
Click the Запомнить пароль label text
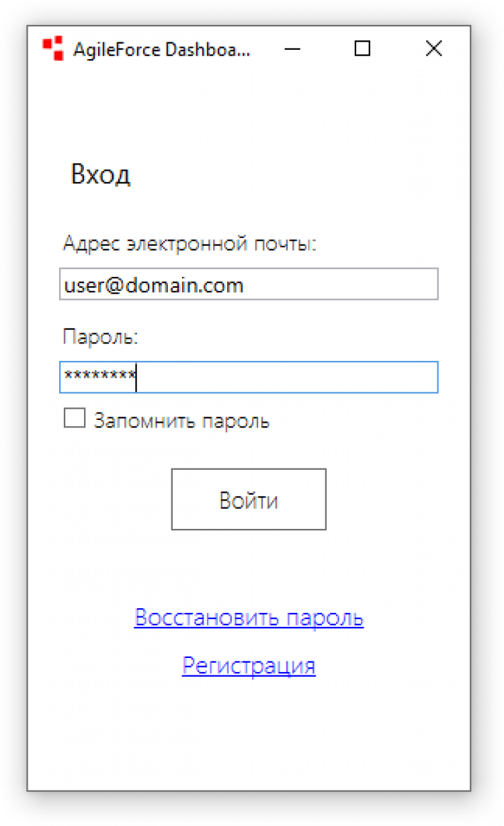point(181,421)
